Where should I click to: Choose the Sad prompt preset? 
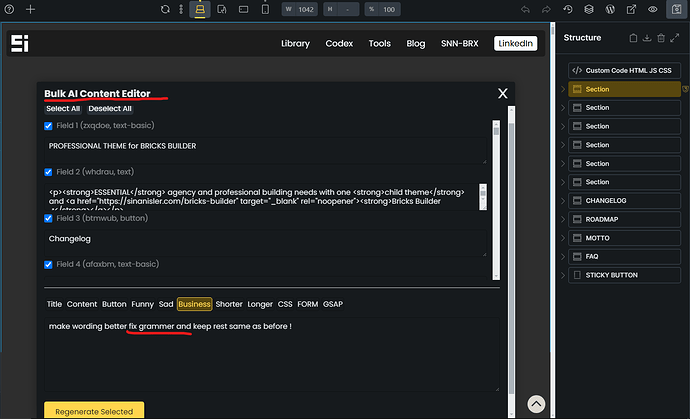(166, 304)
